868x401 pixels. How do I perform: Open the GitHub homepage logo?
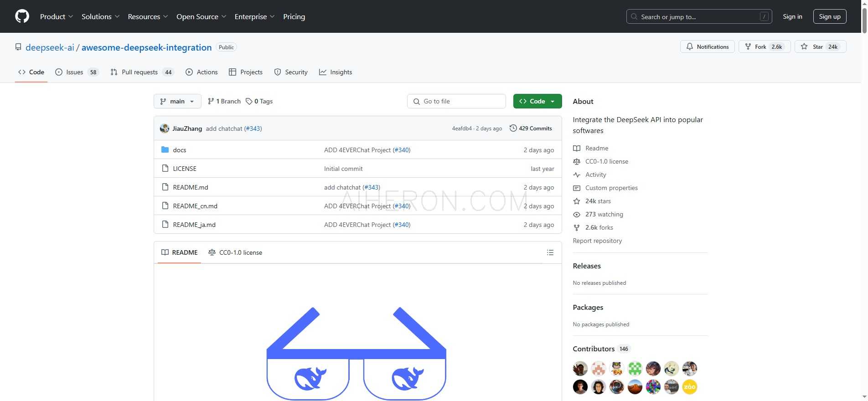(x=22, y=16)
